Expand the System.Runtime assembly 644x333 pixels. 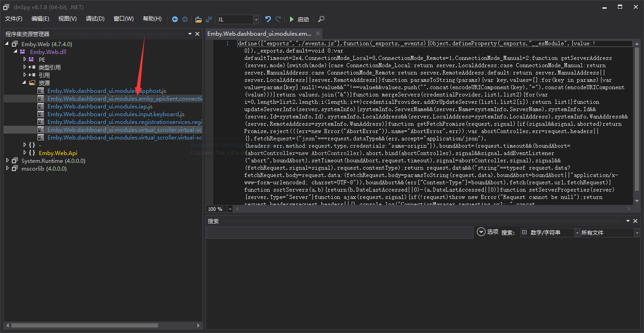7,161
